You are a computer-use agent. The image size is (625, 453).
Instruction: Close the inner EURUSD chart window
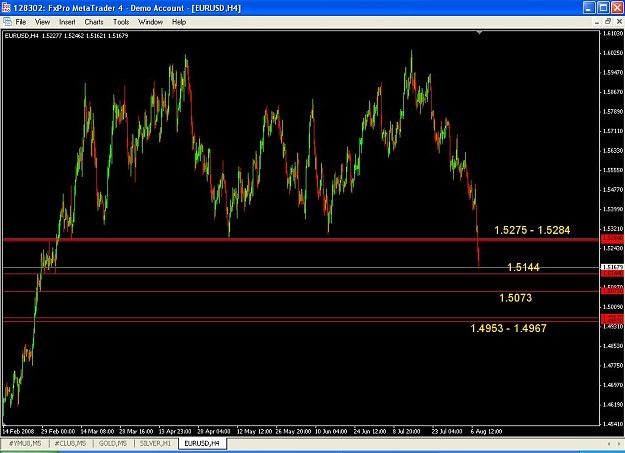(x=619, y=22)
